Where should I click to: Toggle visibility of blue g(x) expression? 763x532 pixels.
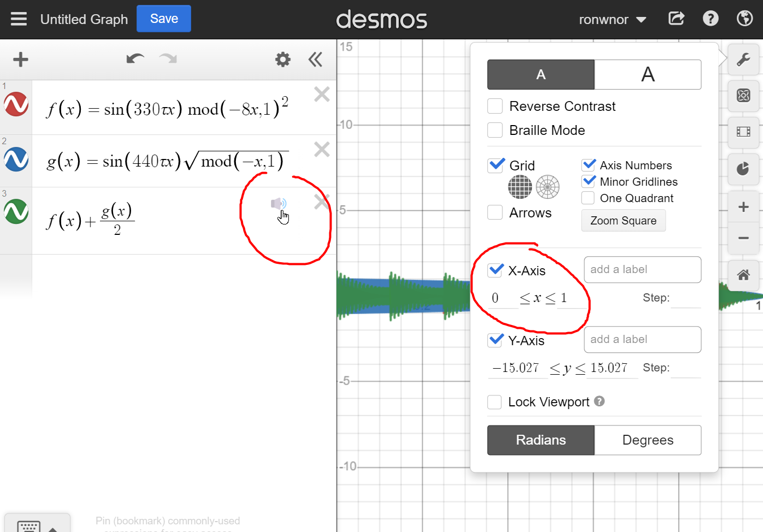16,159
